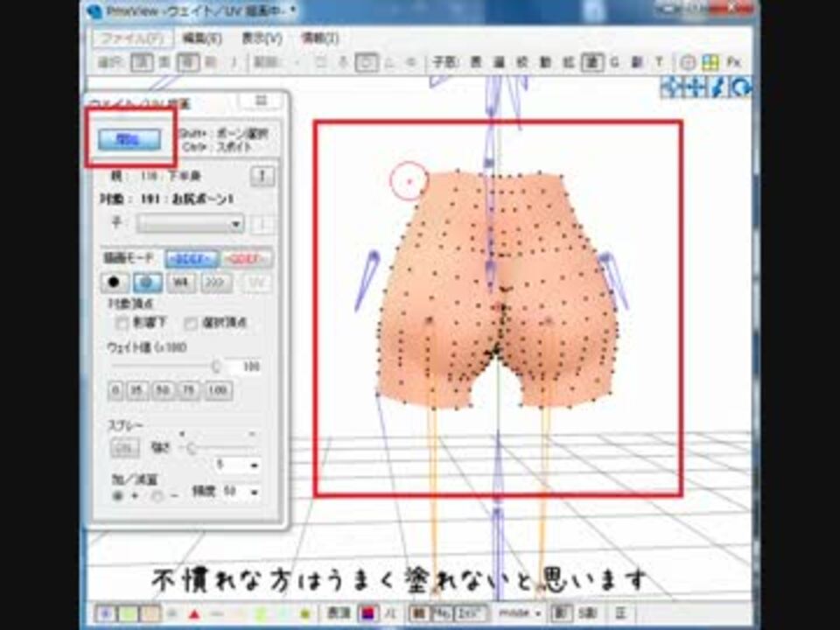Toggle 剛 rigid body selection in the 選択 toolbar
840x630 pixels.
tap(211, 63)
